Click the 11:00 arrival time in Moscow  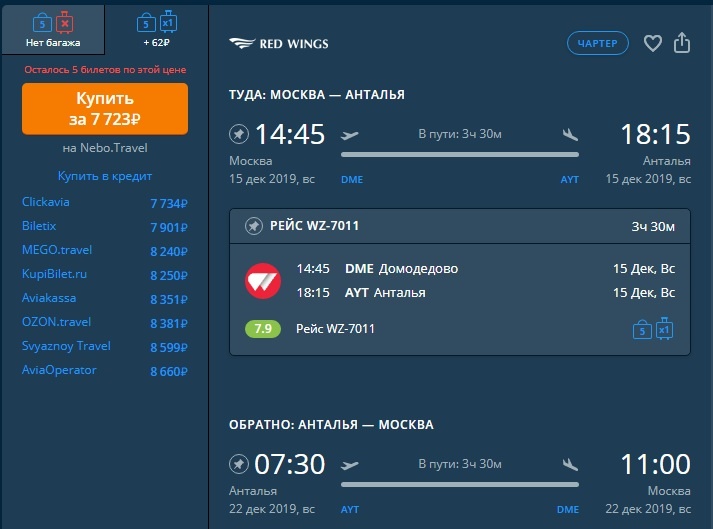(656, 464)
